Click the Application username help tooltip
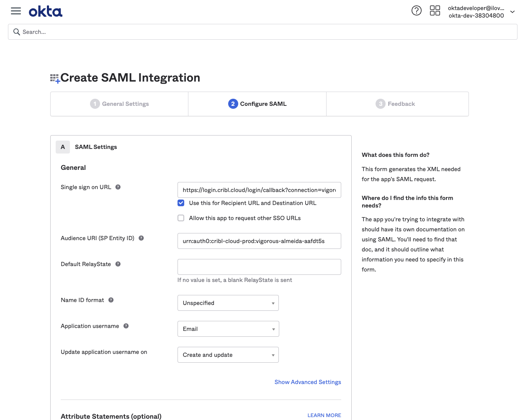The height and width of the screenshot is (420, 520). (x=126, y=326)
